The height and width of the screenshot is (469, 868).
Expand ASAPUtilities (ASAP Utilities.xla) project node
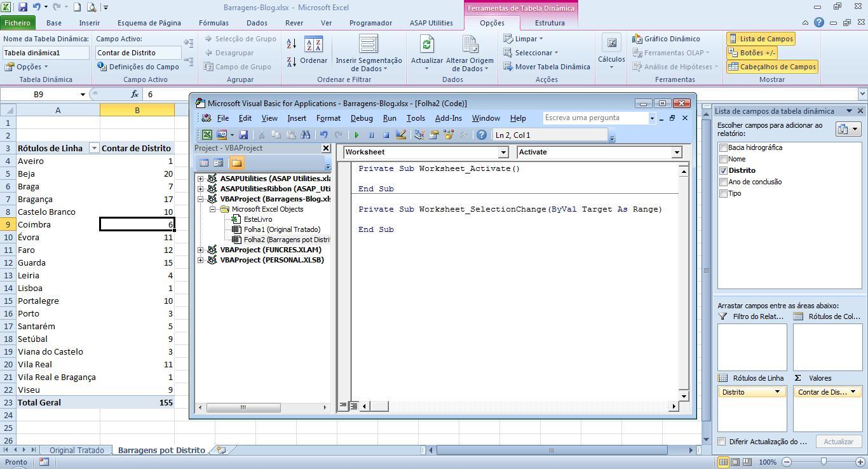[x=201, y=179]
